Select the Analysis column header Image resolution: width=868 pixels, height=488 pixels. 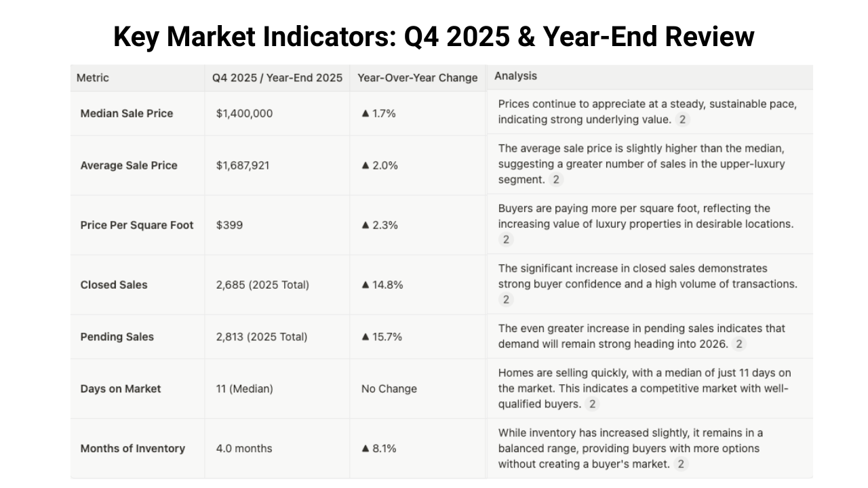[515, 76]
